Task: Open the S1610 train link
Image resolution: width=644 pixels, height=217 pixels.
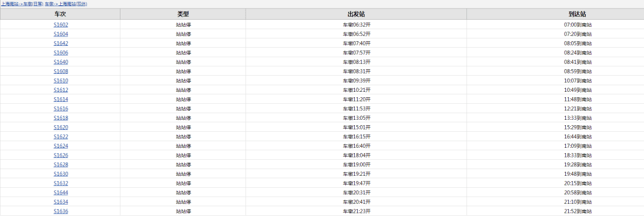Action: point(61,80)
